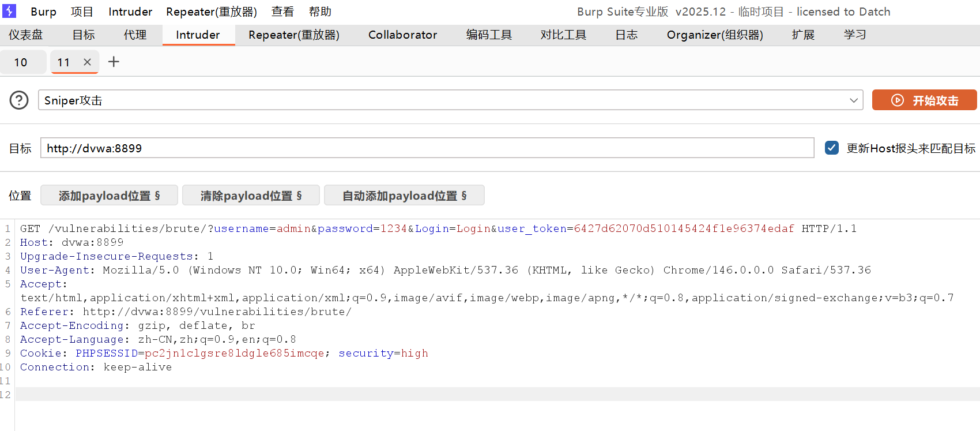Screen dimensions: 980x431
Task: Click the Burp Suite lightning logo icon
Action: [x=10, y=11]
